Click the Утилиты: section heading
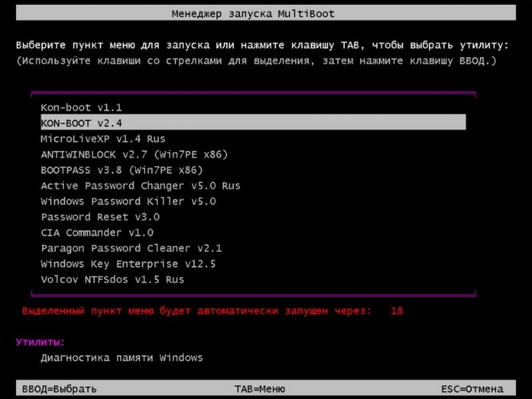This screenshot has height=399, width=532. 41,342
